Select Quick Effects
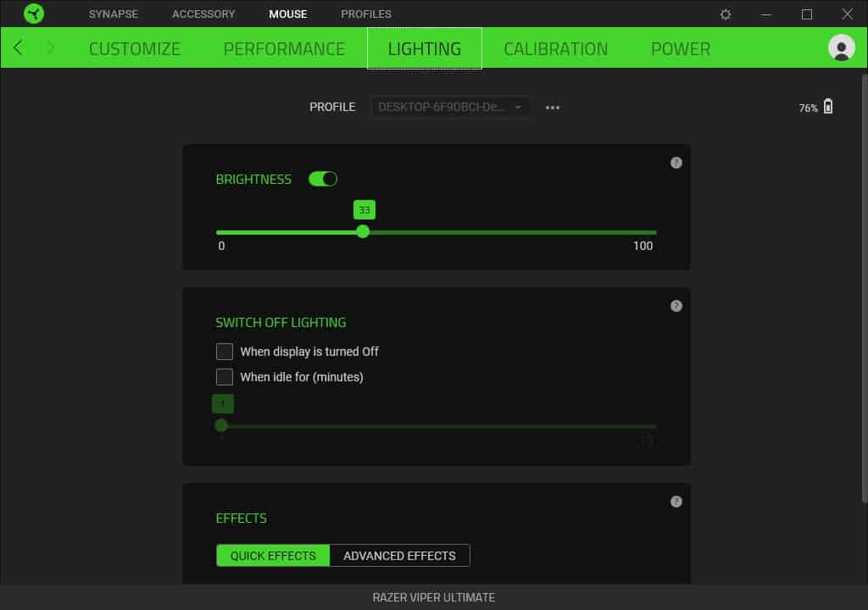 [x=273, y=555]
